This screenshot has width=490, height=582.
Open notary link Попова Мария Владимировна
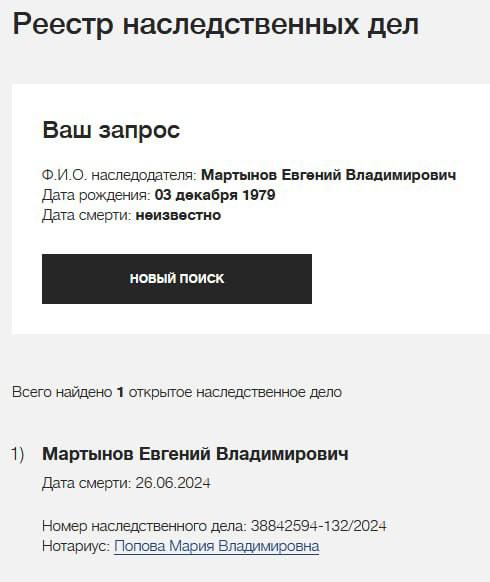pyautogui.click(x=216, y=546)
